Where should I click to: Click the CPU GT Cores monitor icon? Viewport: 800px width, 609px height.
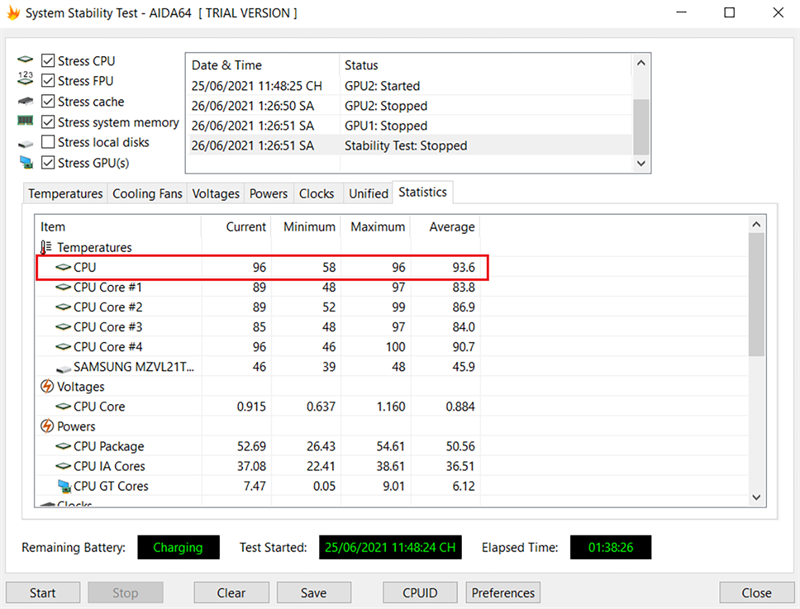[64, 486]
